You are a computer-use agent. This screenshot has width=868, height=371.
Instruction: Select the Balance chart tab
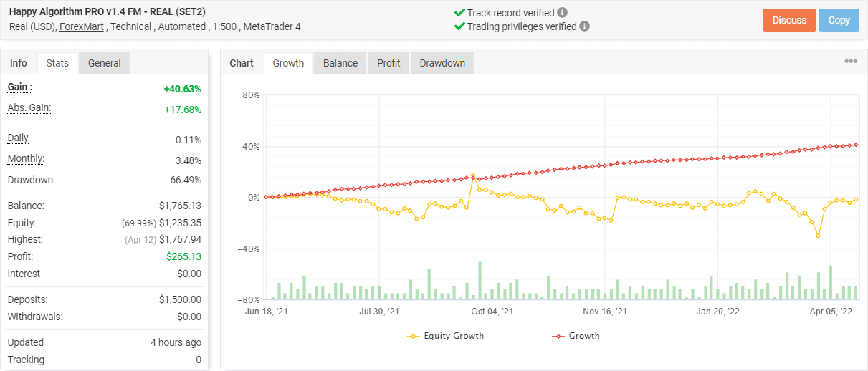pos(340,63)
